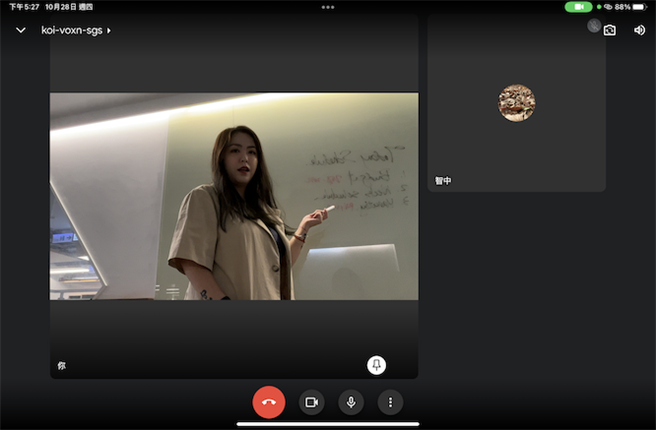Tap the 智中 participant name label

pyautogui.click(x=443, y=181)
